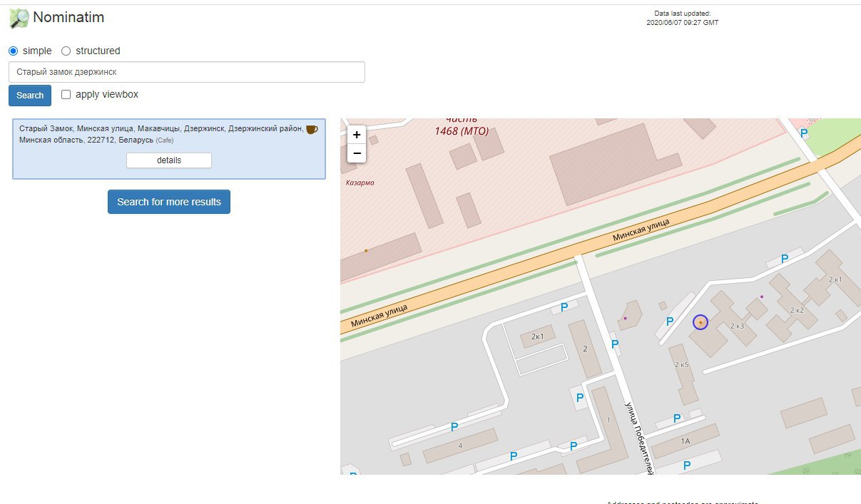Screen dimensions: 861x504
Task: Click the cafe cup icon in result
Action: pos(312,129)
